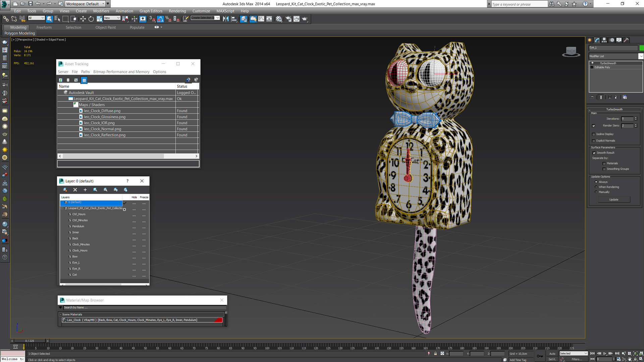Choose the Select and Rotate tool
Viewport: 644px width, 362px height.
point(91,19)
